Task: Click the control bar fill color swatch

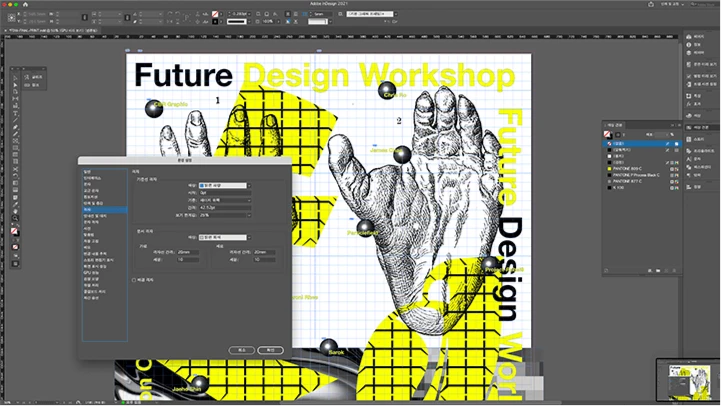Action: [215, 14]
